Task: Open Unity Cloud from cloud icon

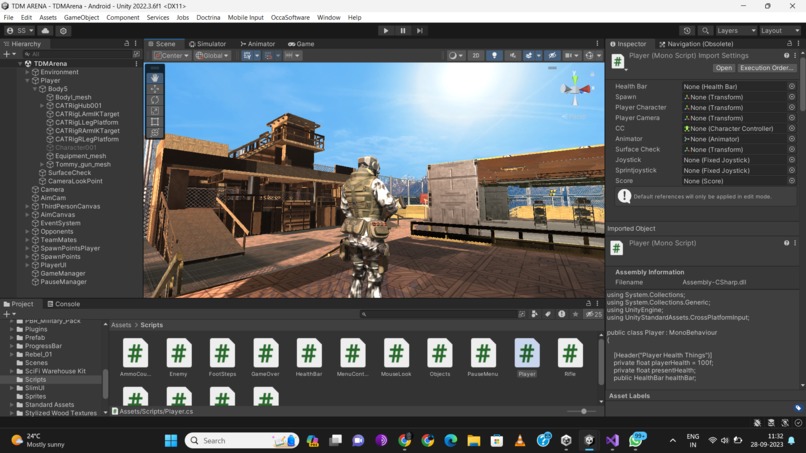Action: pyautogui.click(x=45, y=31)
